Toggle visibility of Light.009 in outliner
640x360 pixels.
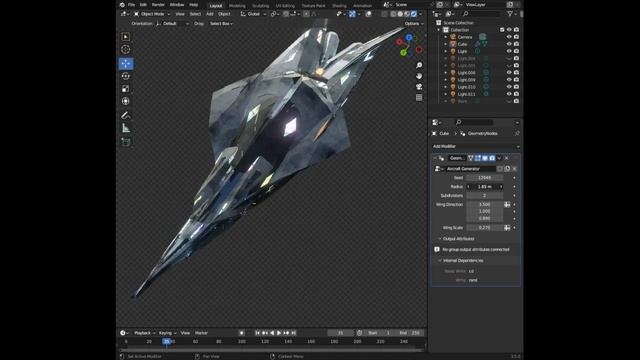[x=509, y=80]
